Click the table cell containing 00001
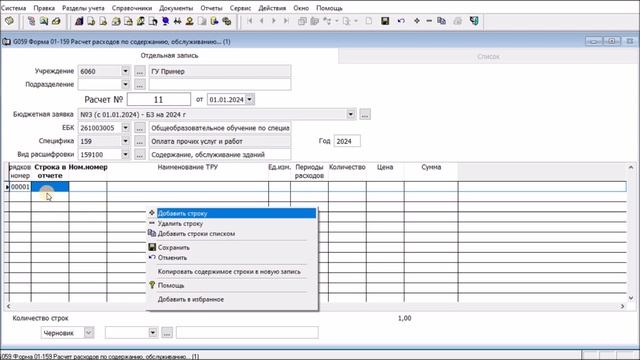Image resolution: width=640 pixels, height=360 pixels. pos(20,187)
